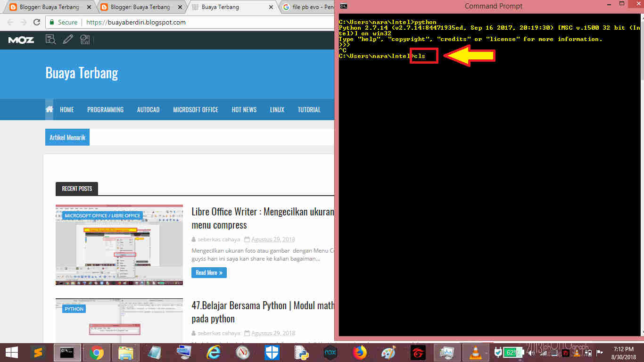Open the PROGRAMMING menu item
Screen dimensions: 644x362
105,109
